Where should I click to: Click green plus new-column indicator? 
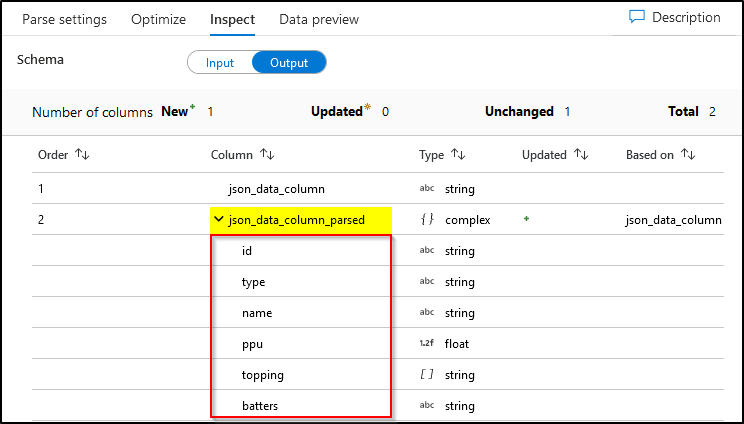click(x=526, y=219)
